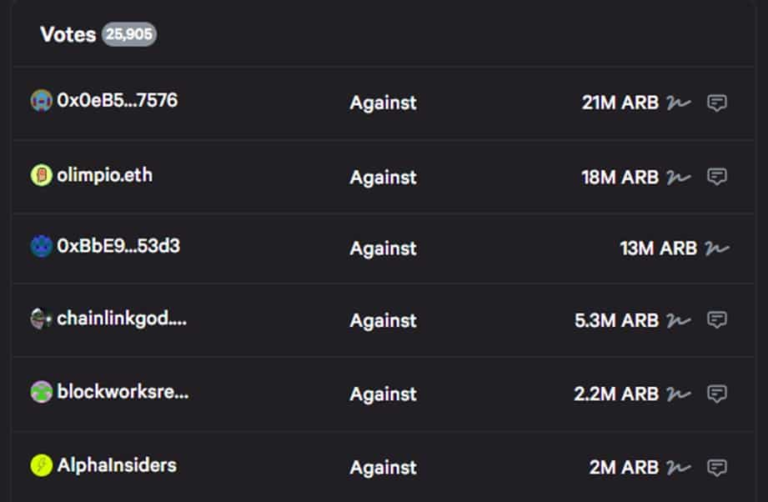Image resolution: width=768 pixels, height=502 pixels.
Task: Open the comment icon on the olimpio.eth vote
Action: [717, 177]
